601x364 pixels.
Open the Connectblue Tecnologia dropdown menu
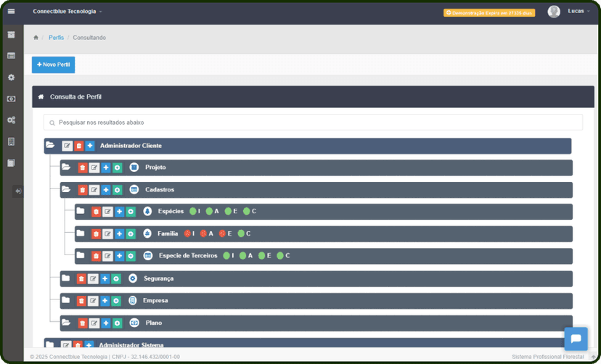tap(68, 12)
